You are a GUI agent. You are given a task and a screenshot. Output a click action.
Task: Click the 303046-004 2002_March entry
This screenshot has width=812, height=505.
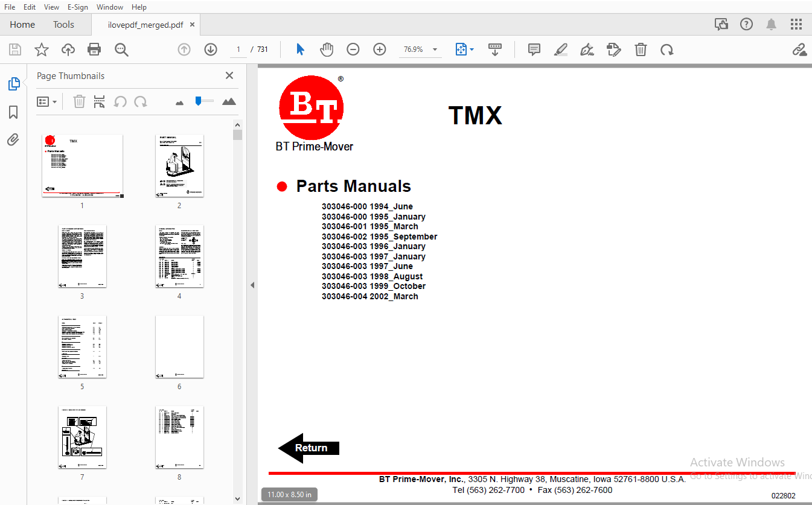point(370,296)
